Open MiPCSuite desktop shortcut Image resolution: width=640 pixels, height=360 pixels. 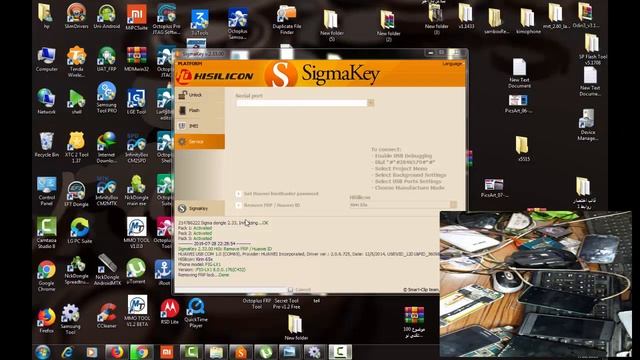136,17
